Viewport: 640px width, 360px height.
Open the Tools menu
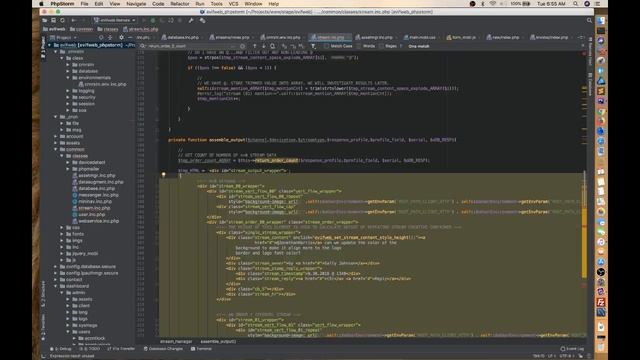point(216,4)
